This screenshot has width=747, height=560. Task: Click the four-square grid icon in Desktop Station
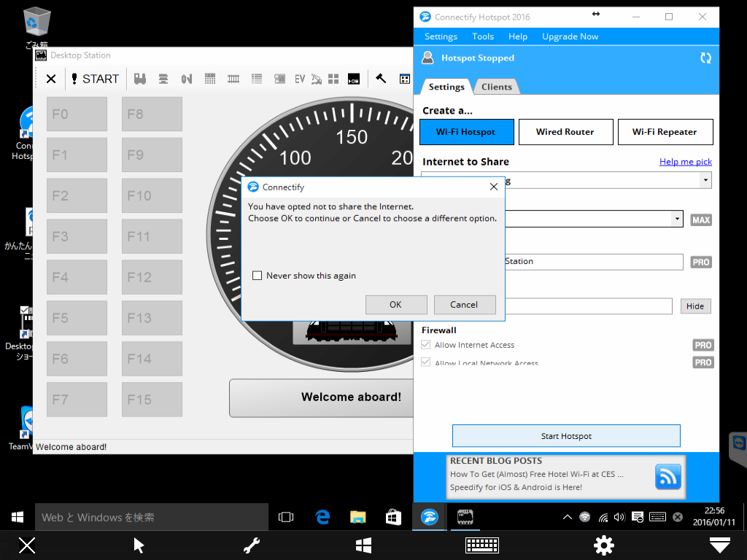[x=333, y=79]
